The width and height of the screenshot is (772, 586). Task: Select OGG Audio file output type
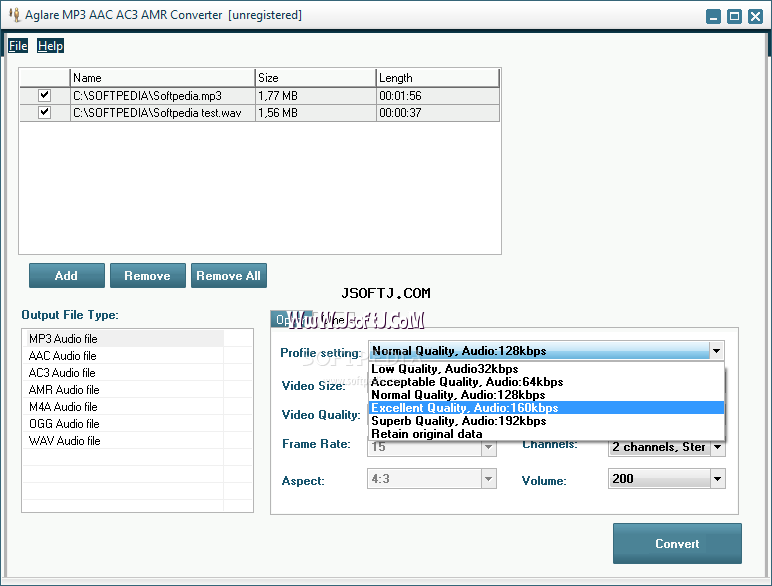coord(123,423)
